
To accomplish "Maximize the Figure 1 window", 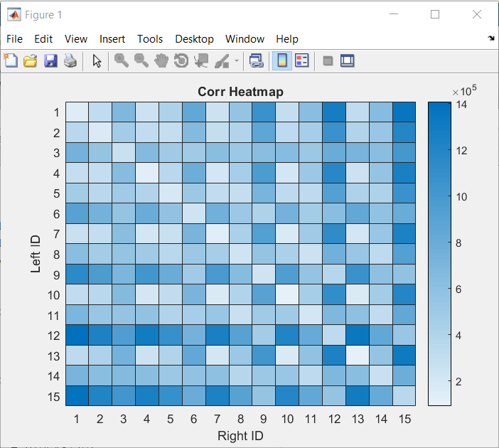I will click(x=435, y=14).
